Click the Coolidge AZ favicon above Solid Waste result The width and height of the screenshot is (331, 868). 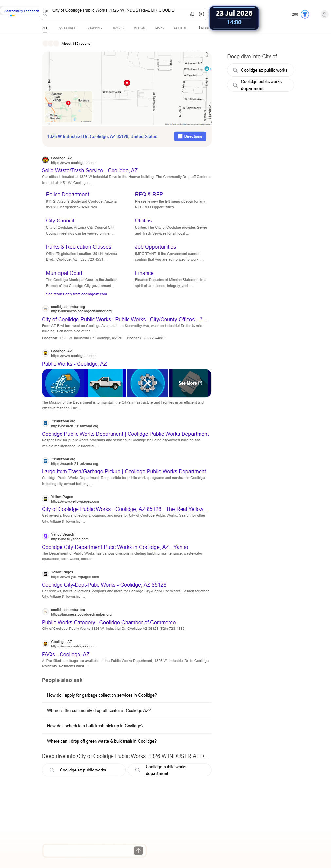(x=45, y=160)
